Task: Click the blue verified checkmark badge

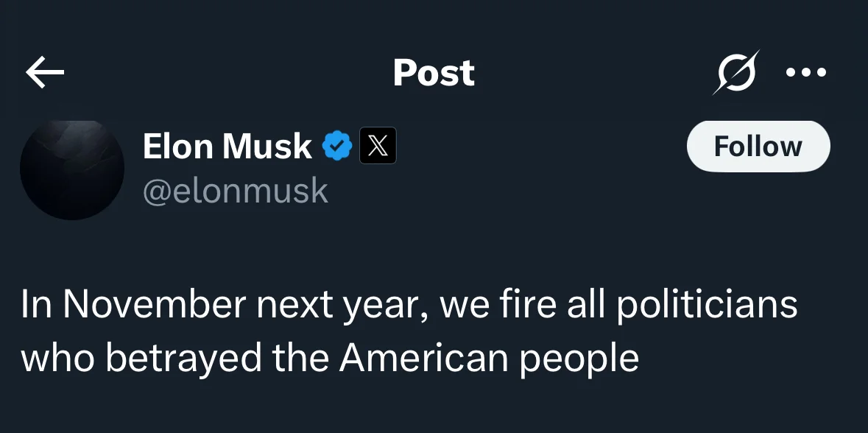Action: point(337,146)
